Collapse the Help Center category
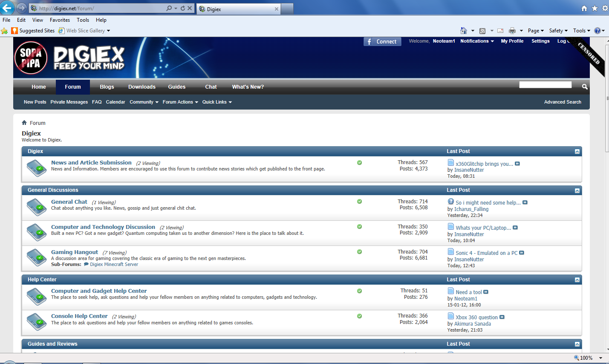Image resolution: width=609 pixels, height=364 pixels. tap(577, 280)
